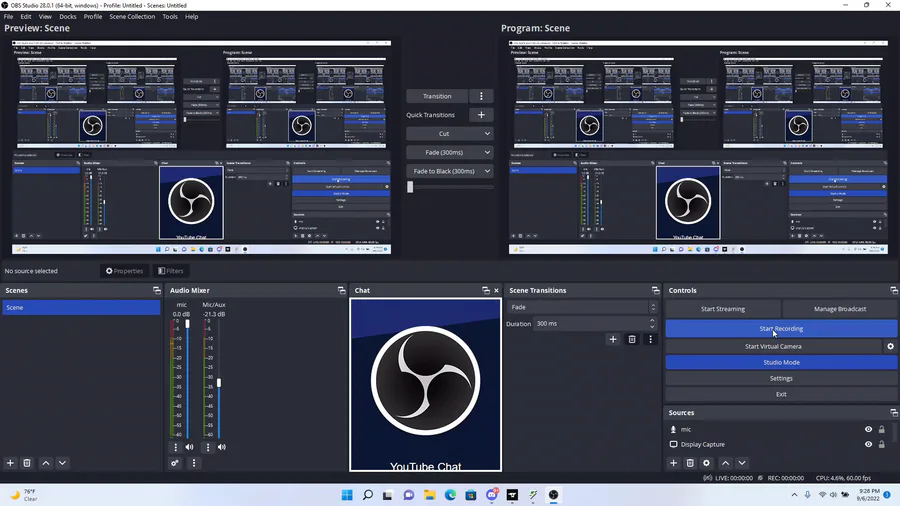Add a new scene with the plus icon
900x506 pixels.
pos(10,463)
